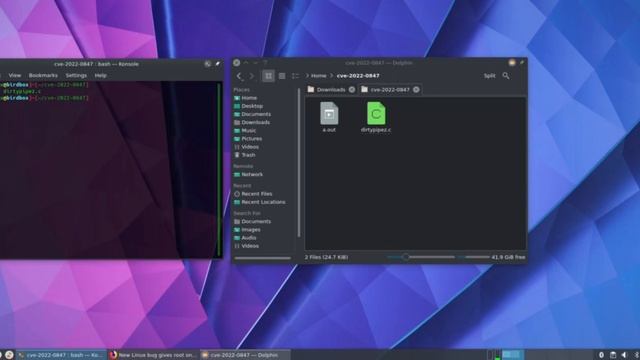Open Pictures in Places sidebar
The height and width of the screenshot is (360, 640).
pyautogui.click(x=251, y=139)
